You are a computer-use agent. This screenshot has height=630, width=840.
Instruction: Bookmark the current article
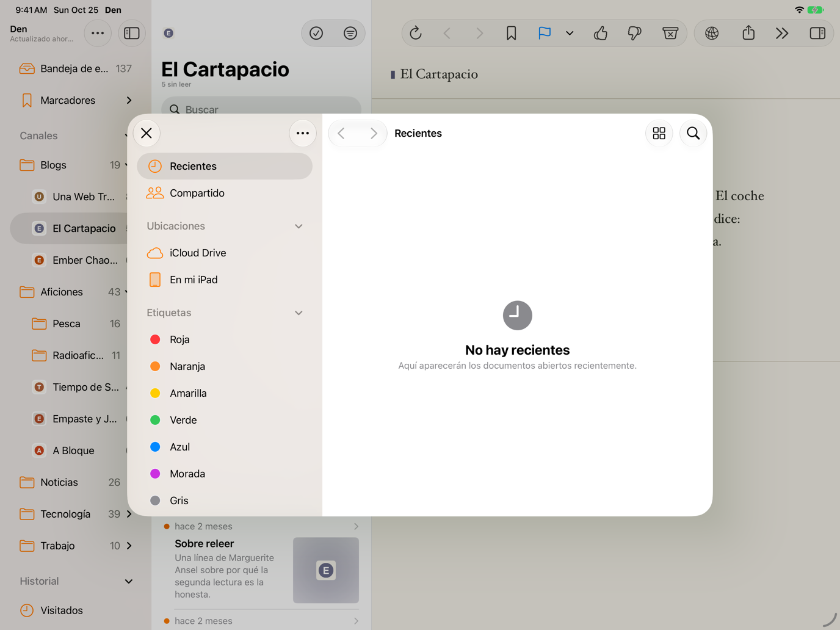(512, 33)
